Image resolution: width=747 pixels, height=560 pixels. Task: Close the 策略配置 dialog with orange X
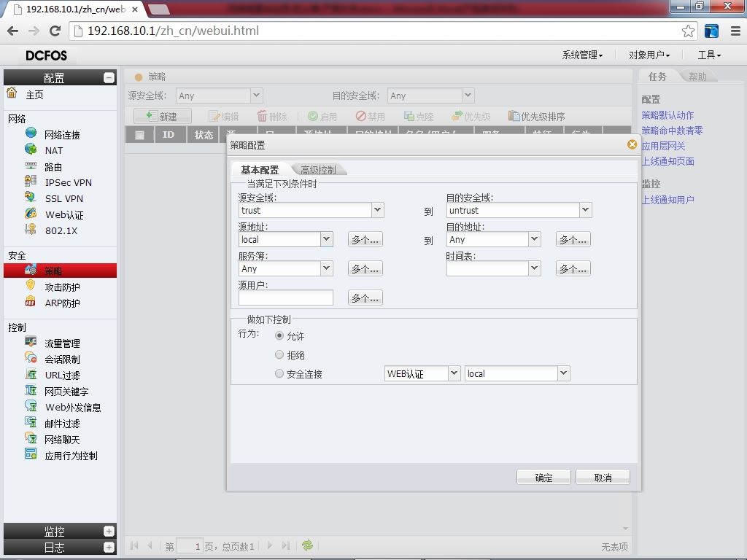(632, 144)
